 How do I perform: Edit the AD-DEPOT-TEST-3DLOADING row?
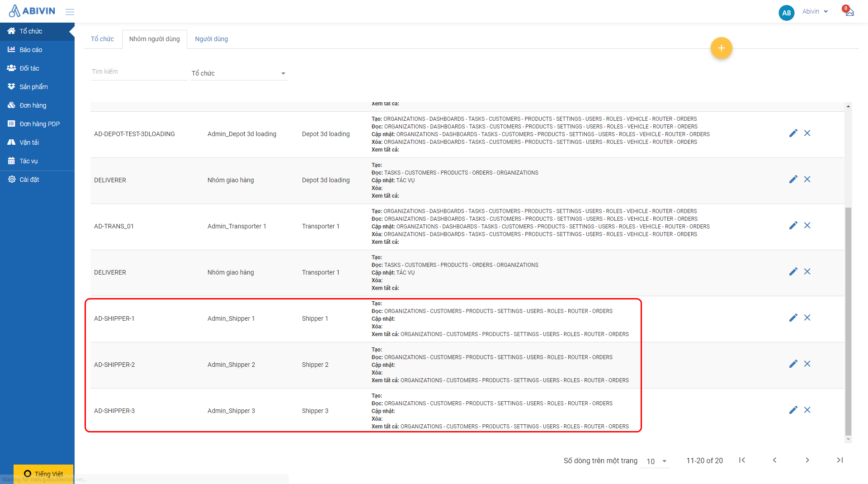pos(793,133)
